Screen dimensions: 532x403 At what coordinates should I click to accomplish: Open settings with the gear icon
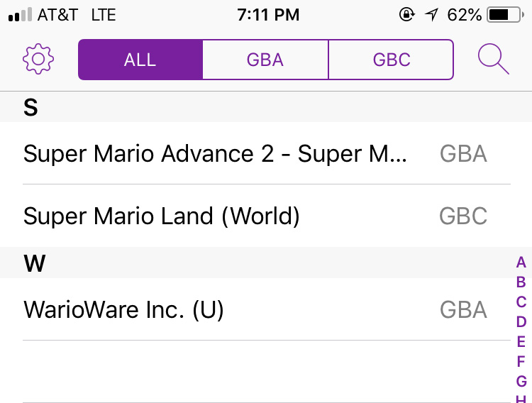pyautogui.click(x=38, y=59)
